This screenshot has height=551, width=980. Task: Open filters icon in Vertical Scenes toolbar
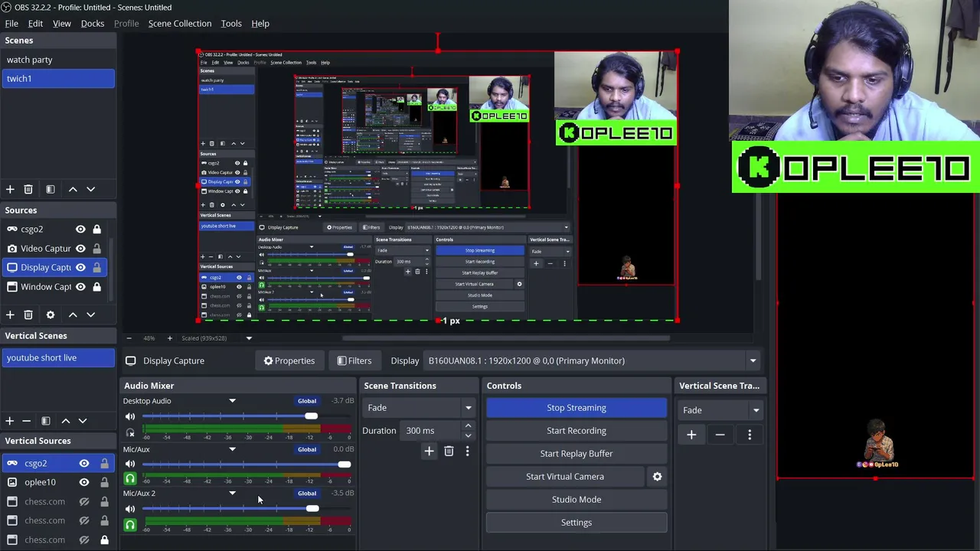click(x=45, y=421)
